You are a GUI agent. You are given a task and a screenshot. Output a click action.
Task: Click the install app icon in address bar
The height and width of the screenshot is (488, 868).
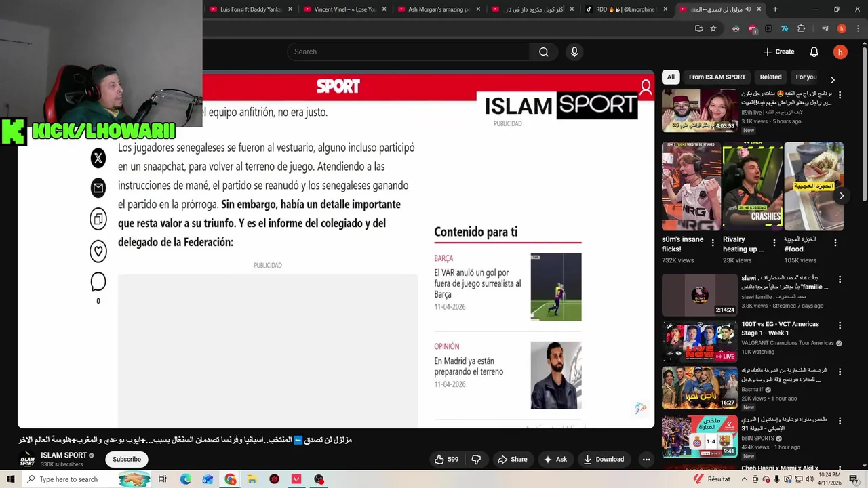pyautogui.click(x=699, y=28)
